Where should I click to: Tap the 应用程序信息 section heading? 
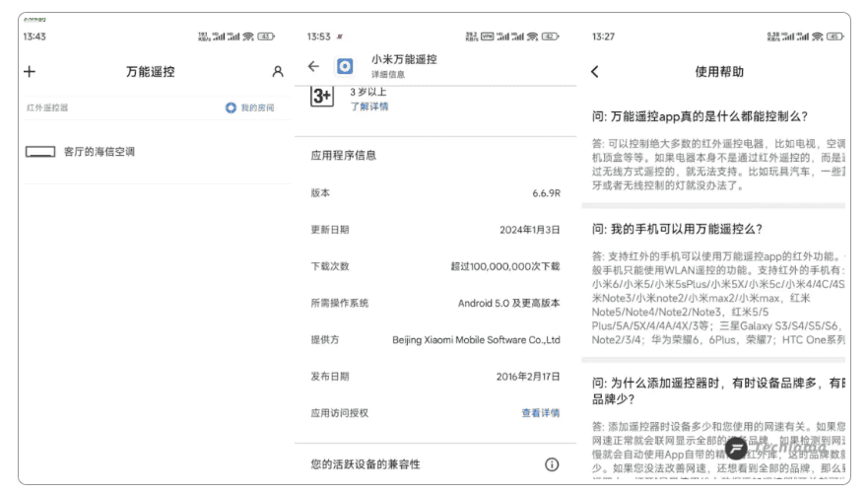point(343,155)
